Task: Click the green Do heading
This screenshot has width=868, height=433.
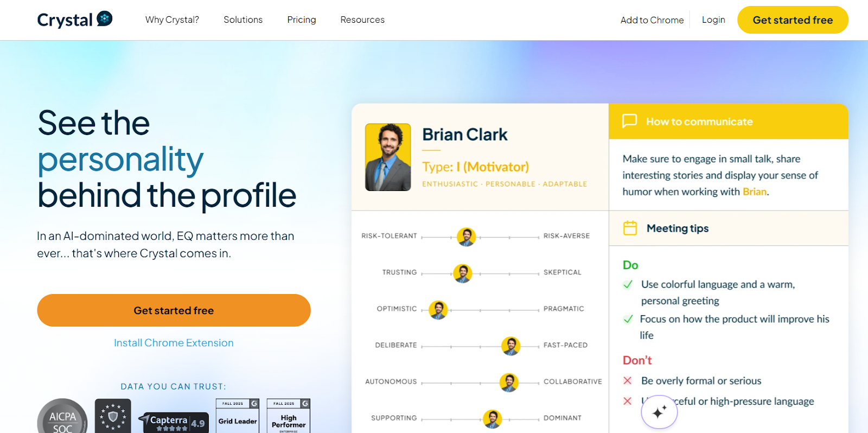Action: 630,265
